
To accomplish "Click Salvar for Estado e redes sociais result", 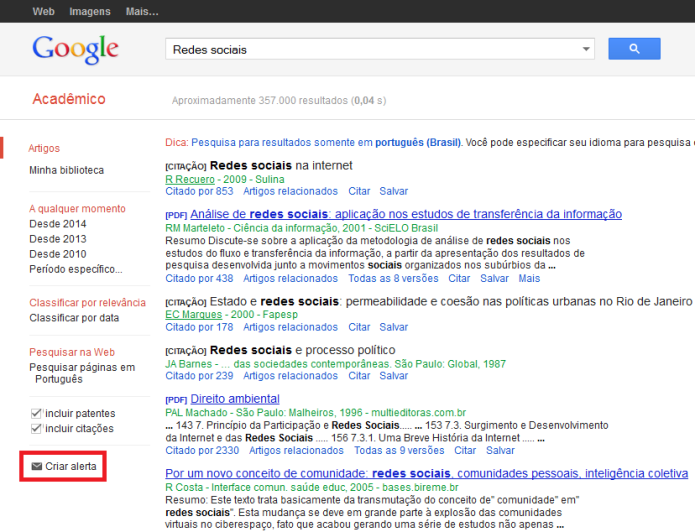I will 394,327.
